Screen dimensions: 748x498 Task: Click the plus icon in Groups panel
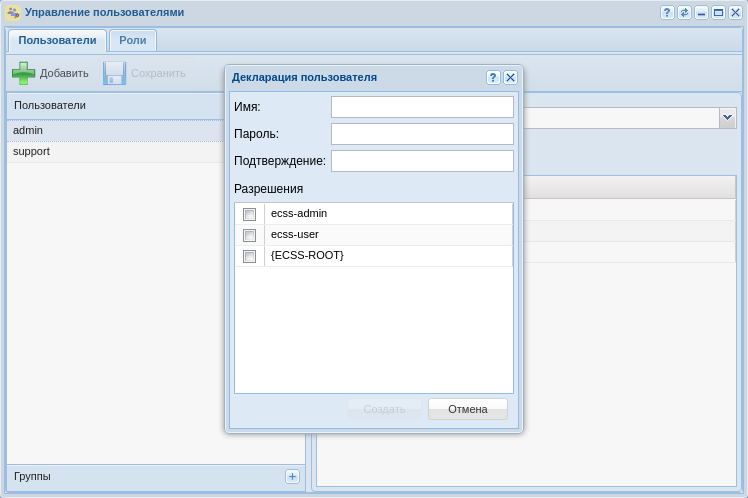(x=293, y=477)
